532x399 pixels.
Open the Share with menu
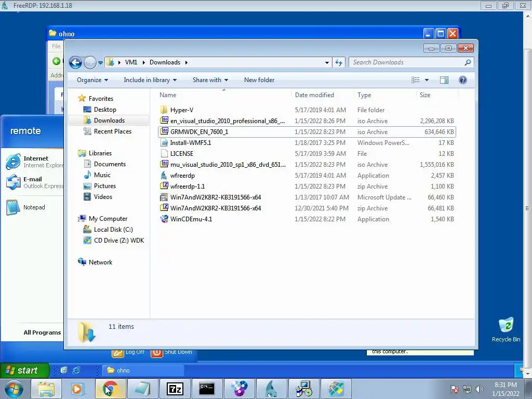(210, 80)
